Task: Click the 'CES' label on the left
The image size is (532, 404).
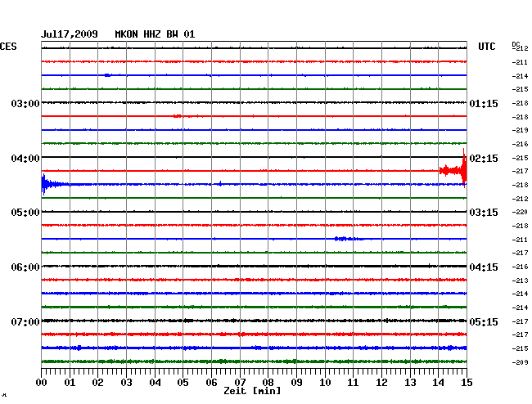Action: [x=8, y=47]
